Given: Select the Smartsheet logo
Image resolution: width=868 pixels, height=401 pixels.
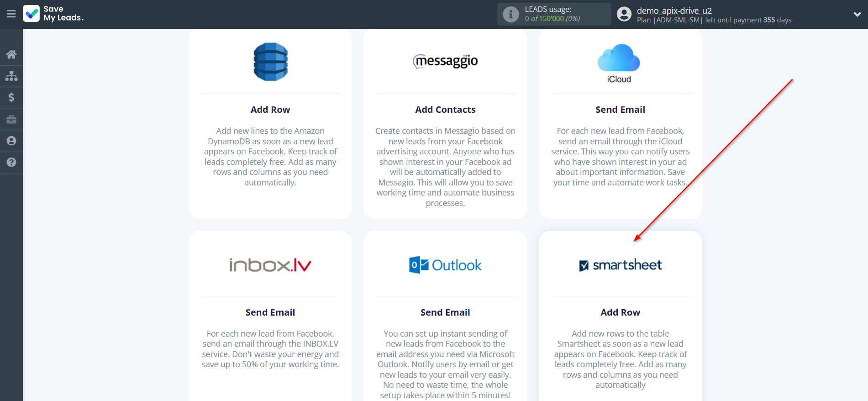Looking at the screenshot, I should (620, 265).
